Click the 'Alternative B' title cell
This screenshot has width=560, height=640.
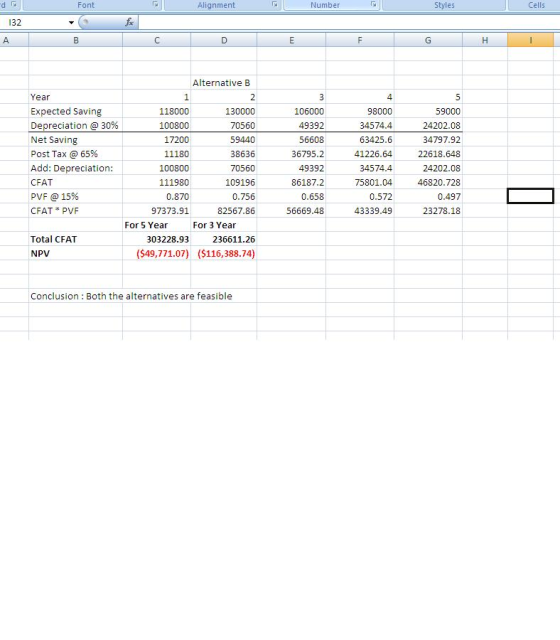tap(224, 83)
